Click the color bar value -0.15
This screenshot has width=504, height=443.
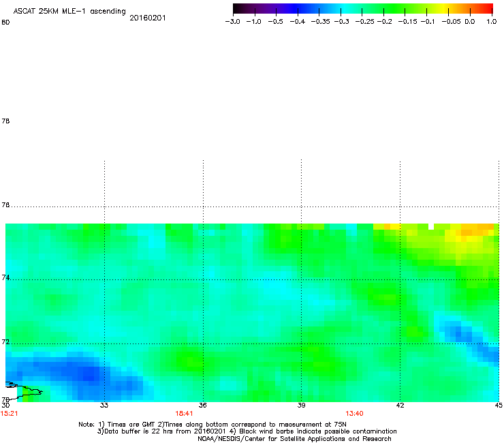pyautogui.click(x=407, y=22)
